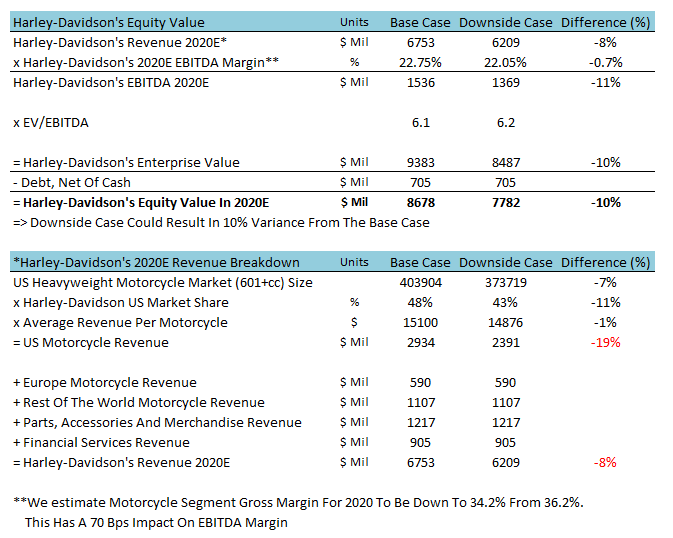Click the "Downside Case Could Result" note line
The width and height of the screenshot is (673, 538).
[221, 222]
